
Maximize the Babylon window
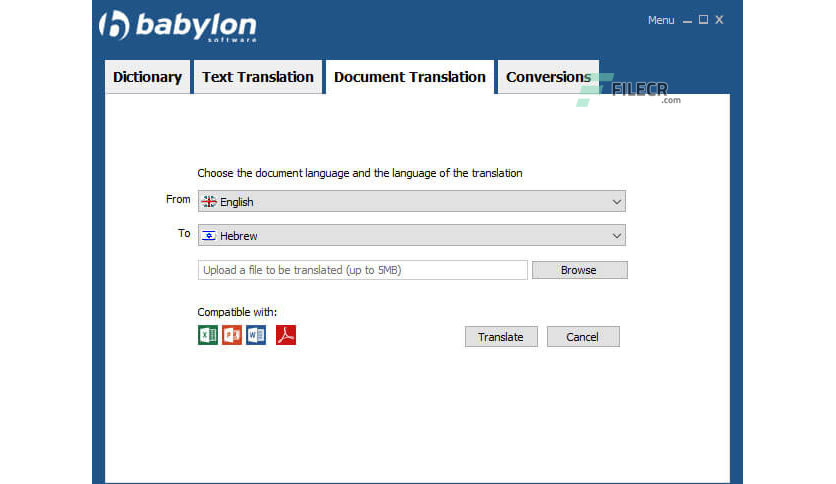[x=703, y=20]
